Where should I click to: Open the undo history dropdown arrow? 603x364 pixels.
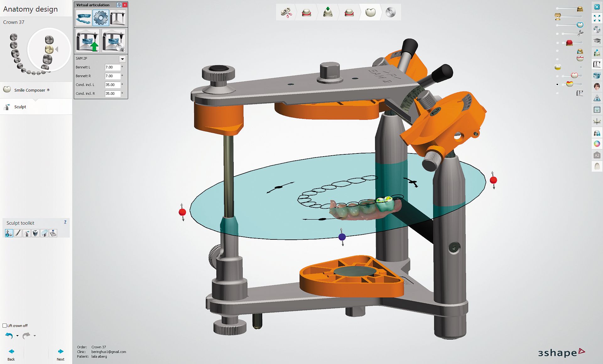pyautogui.click(x=17, y=336)
